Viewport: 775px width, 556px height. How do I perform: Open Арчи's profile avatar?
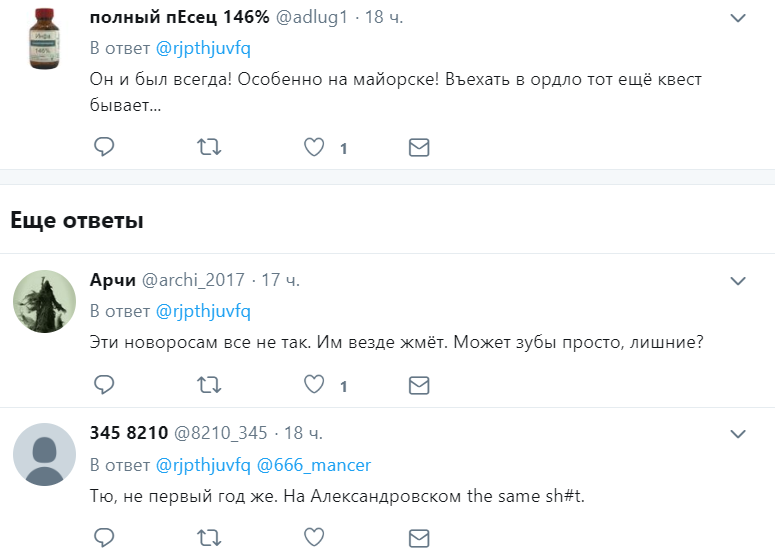(44, 301)
